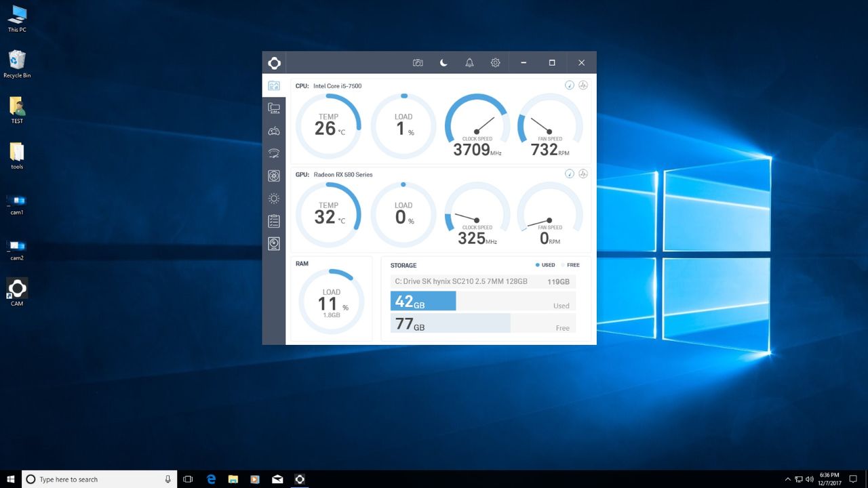Click the 119GB drive capacity value
This screenshot has width=868, height=488.
coord(558,281)
